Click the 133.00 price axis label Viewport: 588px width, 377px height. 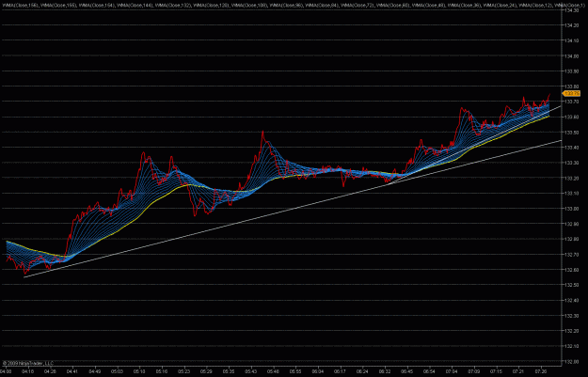(x=571, y=209)
